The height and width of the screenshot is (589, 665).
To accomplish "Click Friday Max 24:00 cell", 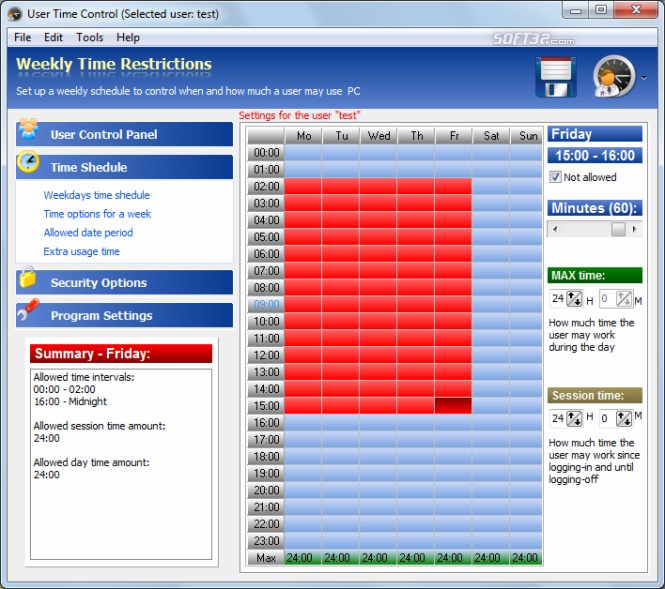I will 453,558.
